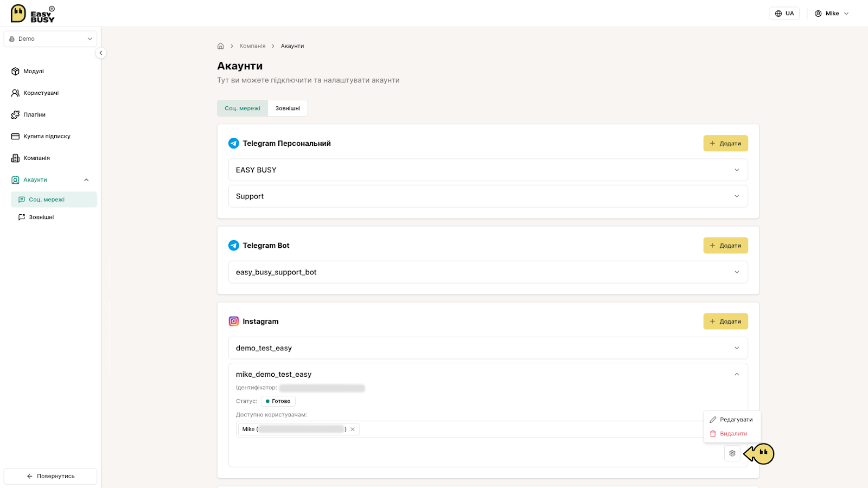
Task: Open gear settings for mike_demo_test_easy
Action: [732, 453]
